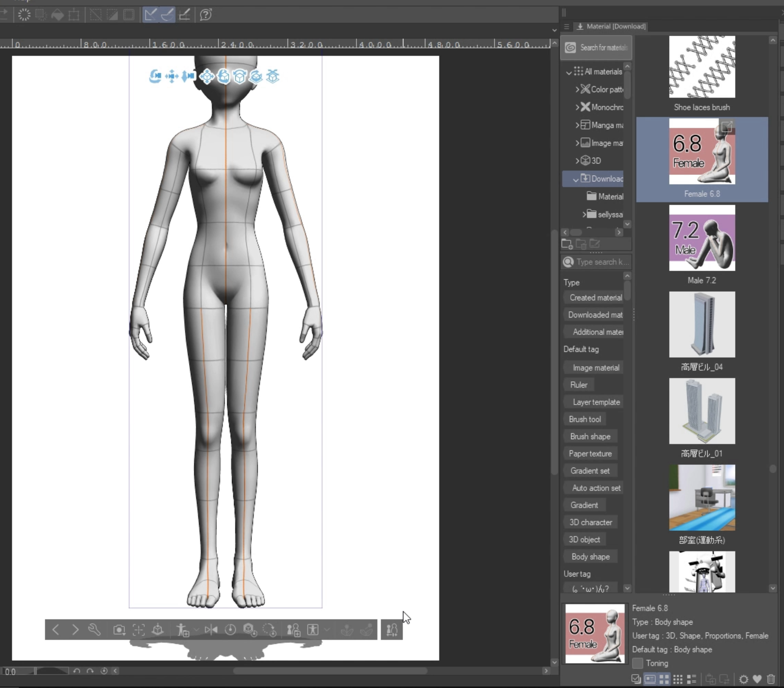
Task: Open the Material [Download] panel tab
Action: click(611, 26)
